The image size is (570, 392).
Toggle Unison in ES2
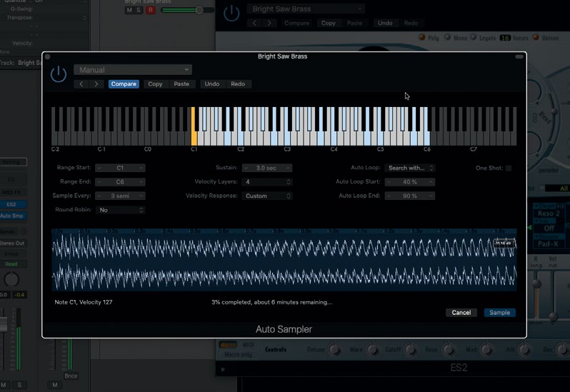tap(536, 37)
